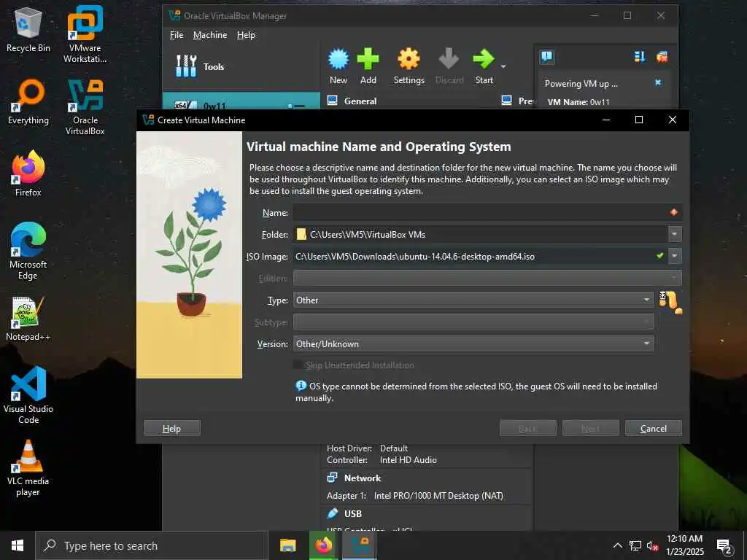Open the Version dropdown showing Other/Unknown
Viewport: 747px width, 560px height.
[473, 344]
